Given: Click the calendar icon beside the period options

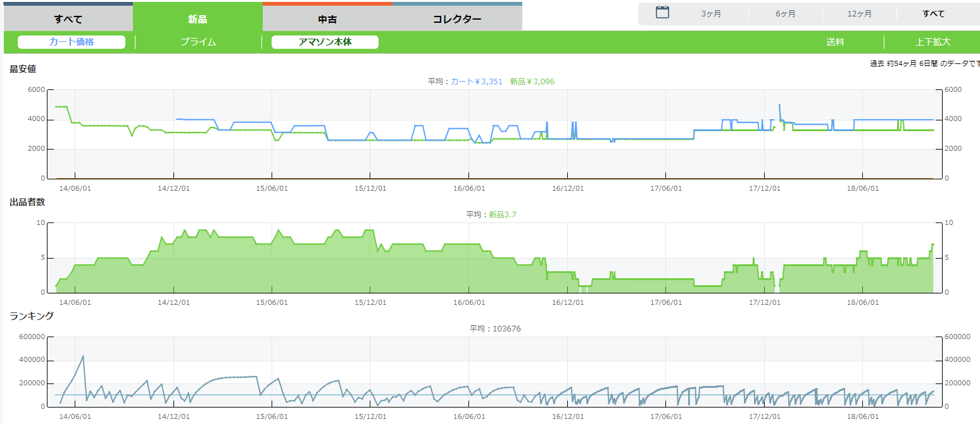Looking at the screenshot, I should (662, 13).
